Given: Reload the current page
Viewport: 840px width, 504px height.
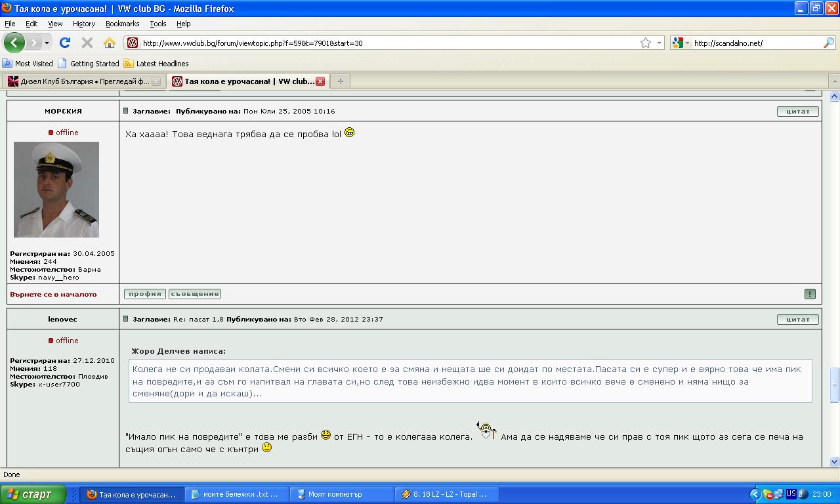Looking at the screenshot, I should click(64, 43).
